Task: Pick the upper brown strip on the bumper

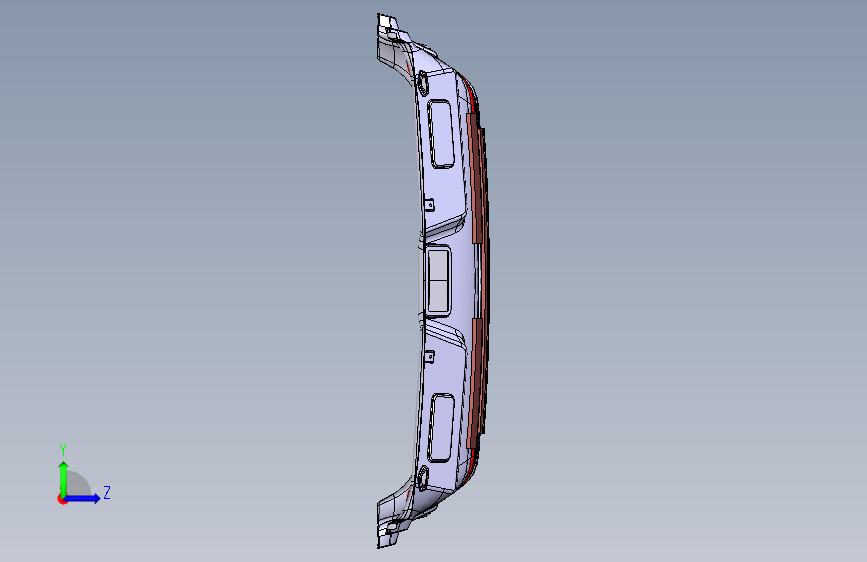Action: click(x=477, y=178)
